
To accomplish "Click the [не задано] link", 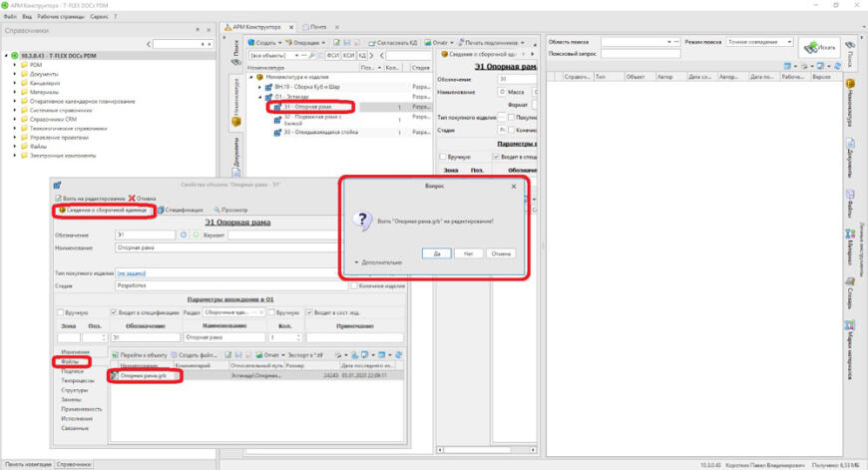I will point(132,273).
